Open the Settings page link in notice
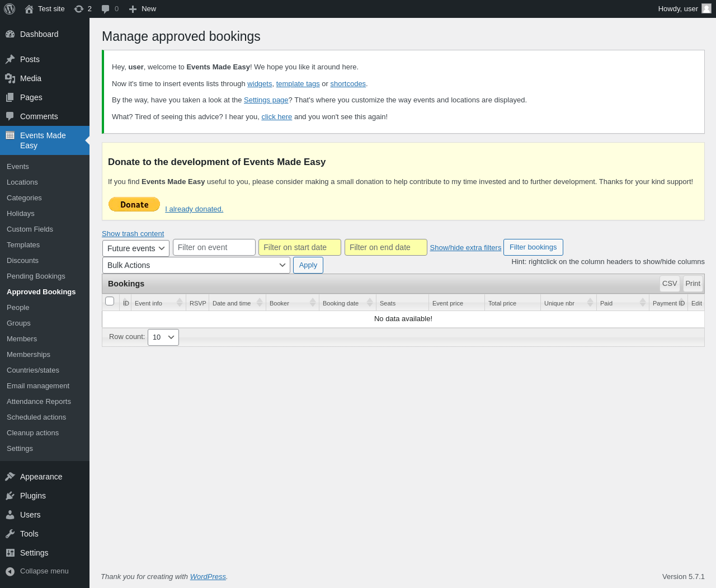This screenshot has width=716, height=588. [266, 100]
